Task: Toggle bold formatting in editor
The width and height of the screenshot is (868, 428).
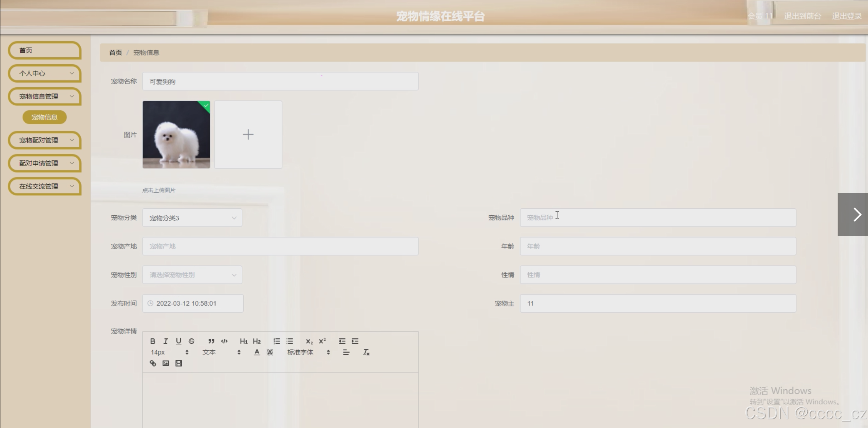Action: [153, 341]
